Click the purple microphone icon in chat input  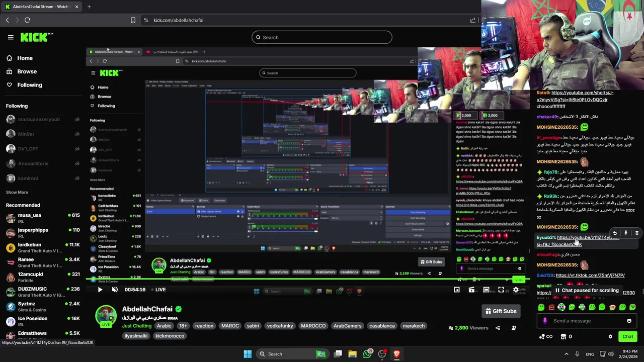(545, 321)
